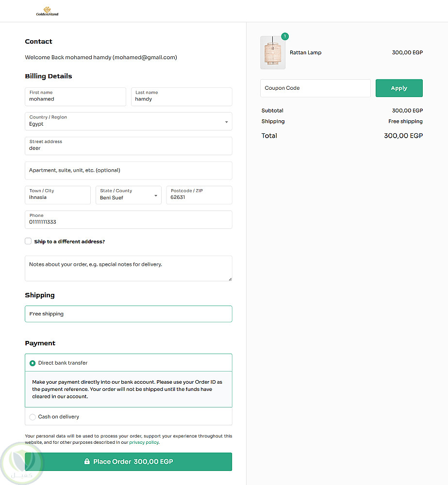Focus the Coupon Code field
Viewport: 448px width, 485px height.
click(315, 88)
